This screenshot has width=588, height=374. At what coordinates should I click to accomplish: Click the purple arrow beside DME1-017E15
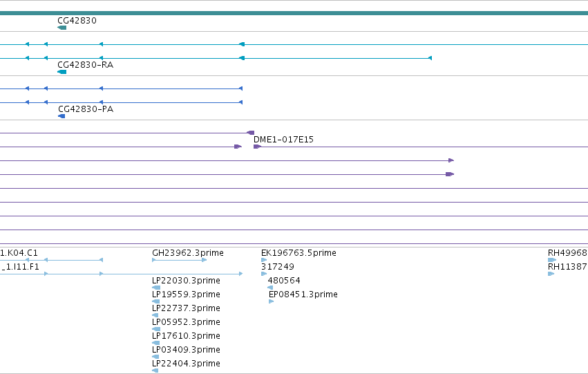pos(257,147)
